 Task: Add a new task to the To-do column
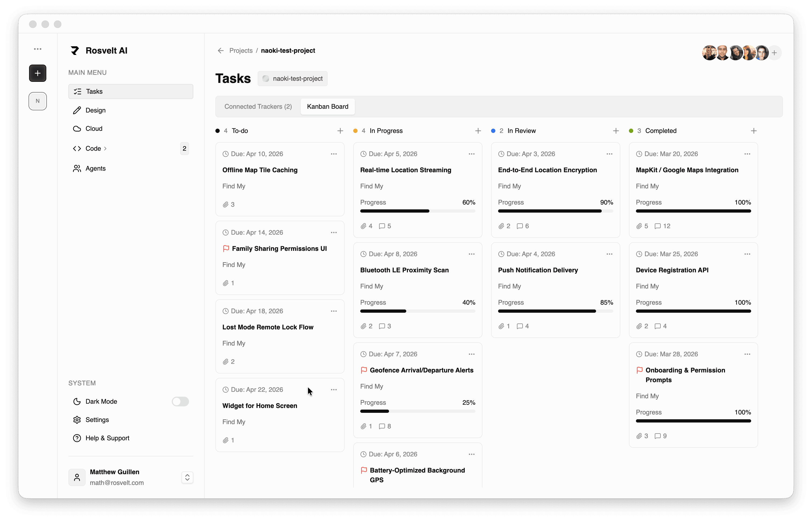[x=340, y=131]
